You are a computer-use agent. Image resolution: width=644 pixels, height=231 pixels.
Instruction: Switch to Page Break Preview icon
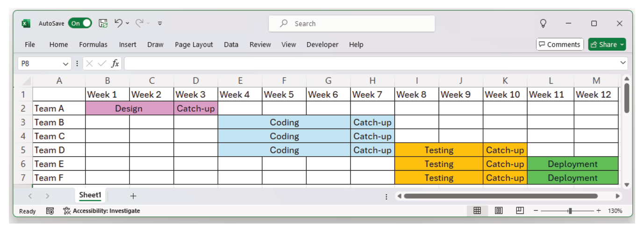[x=520, y=211]
